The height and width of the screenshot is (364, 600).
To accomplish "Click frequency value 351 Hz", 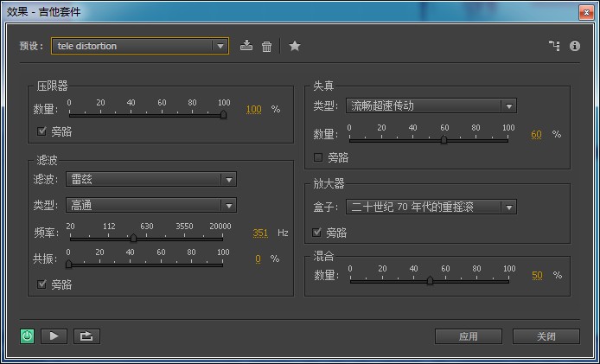I will (x=260, y=233).
